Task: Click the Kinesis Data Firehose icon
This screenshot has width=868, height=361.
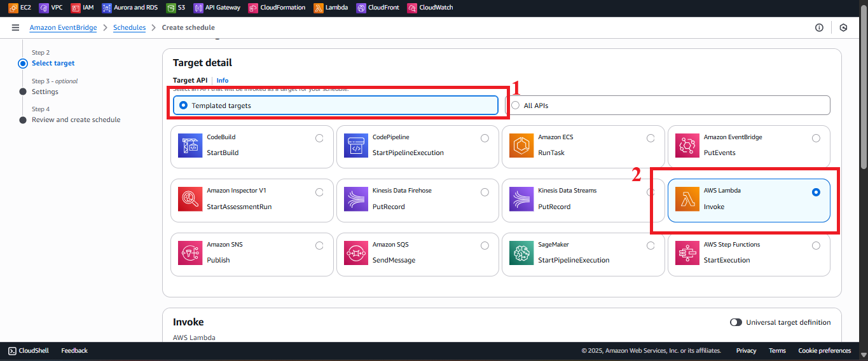Action: coord(355,200)
